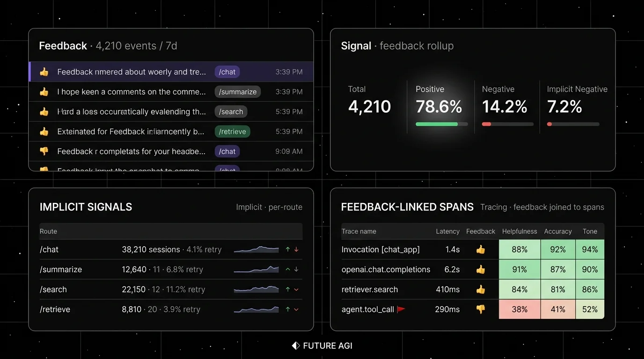Screen dimensions: 644x359
Task: Click the 9:09 AM timestamp
Action: 289,151
